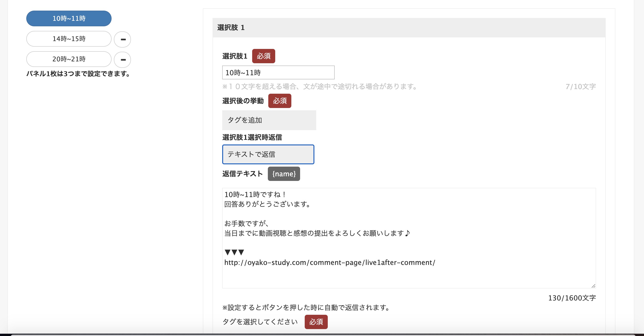Insert the {name} placeholder tag
Image resolution: width=644 pixels, height=336 pixels.
point(284,174)
